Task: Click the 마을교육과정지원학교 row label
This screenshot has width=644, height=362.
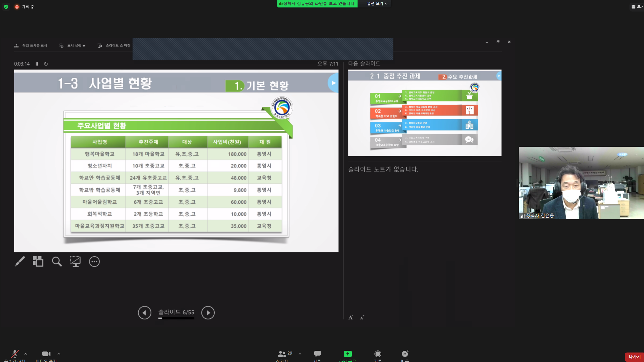Action: 100,226
